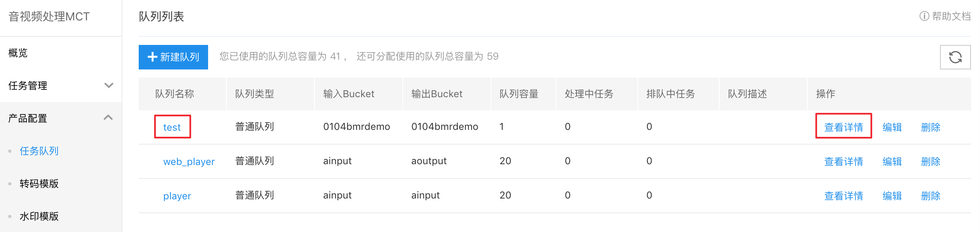The height and width of the screenshot is (232, 980).
Task: Click 查看详情 for the web_player queue
Action: click(x=843, y=161)
